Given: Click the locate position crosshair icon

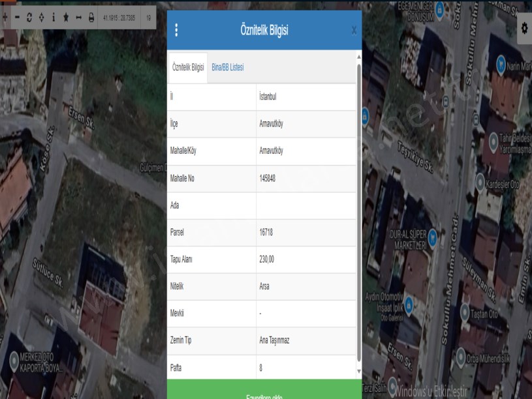Looking at the screenshot, I should point(41,17).
